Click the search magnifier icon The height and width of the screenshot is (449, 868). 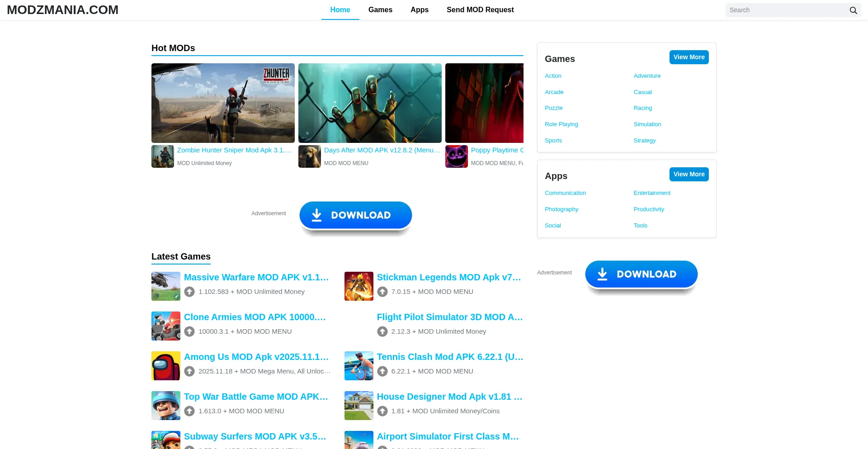(853, 10)
